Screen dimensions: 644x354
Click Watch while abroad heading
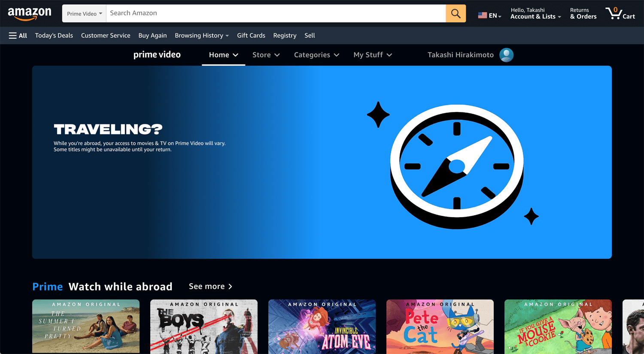point(121,287)
